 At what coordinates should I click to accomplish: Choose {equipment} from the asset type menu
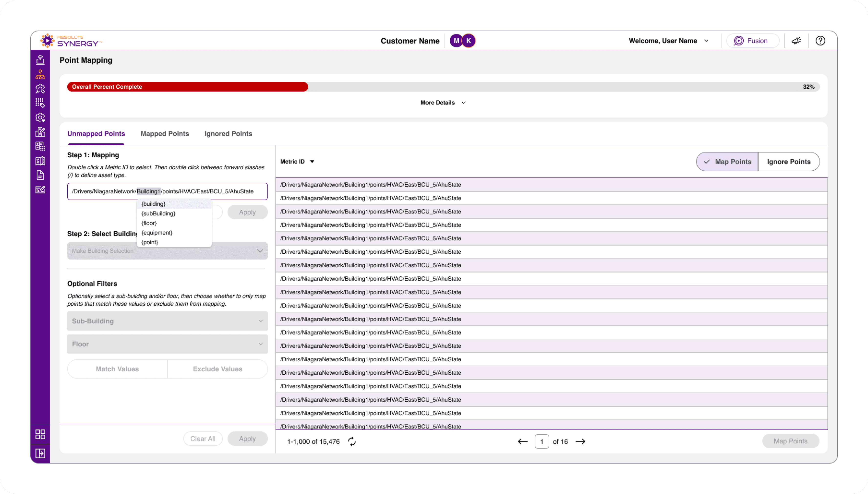157,233
